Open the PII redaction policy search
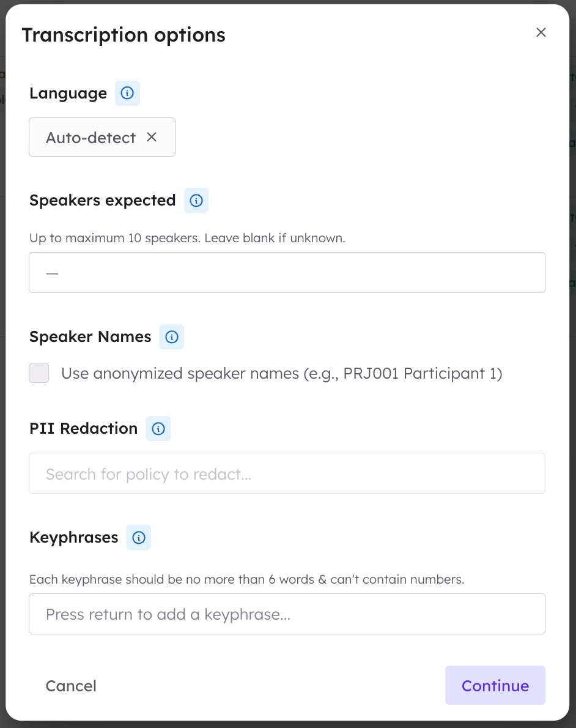 (287, 473)
